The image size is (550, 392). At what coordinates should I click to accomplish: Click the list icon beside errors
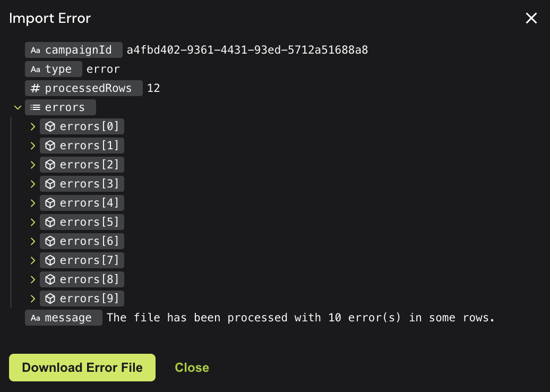pos(36,107)
